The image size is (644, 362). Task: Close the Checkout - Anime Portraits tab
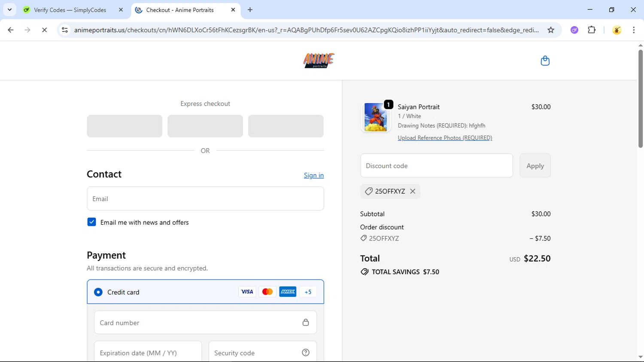233,10
